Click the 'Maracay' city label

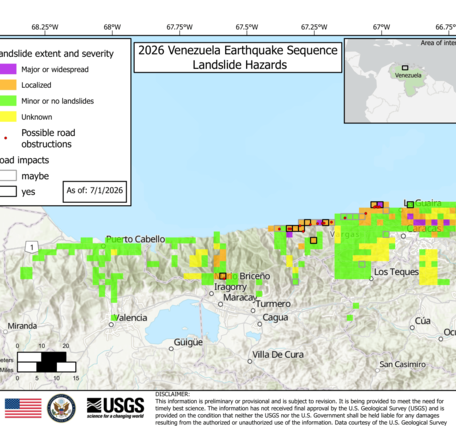pos(240,297)
